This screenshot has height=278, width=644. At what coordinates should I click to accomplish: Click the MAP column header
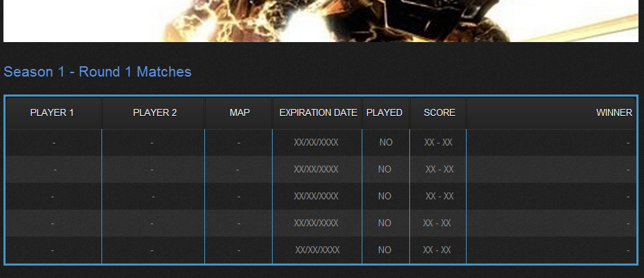pyautogui.click(x=240, y=113)
